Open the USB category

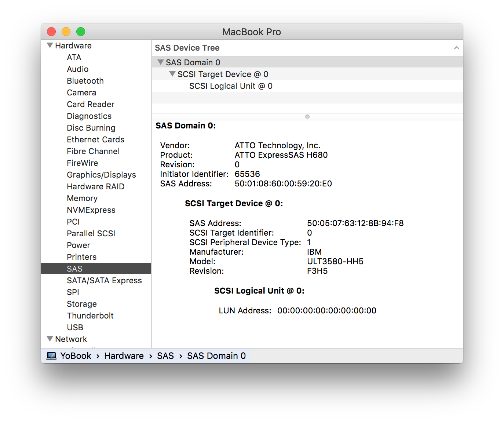75,327
